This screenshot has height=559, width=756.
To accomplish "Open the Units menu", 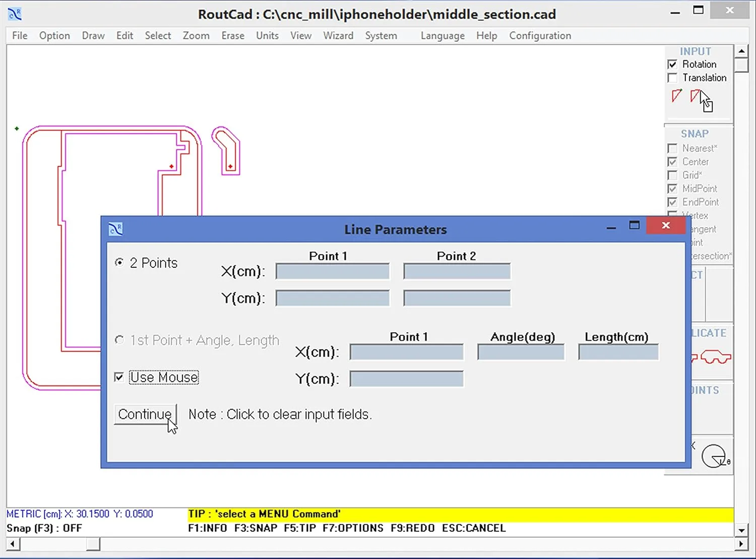I will click(267, 35).
